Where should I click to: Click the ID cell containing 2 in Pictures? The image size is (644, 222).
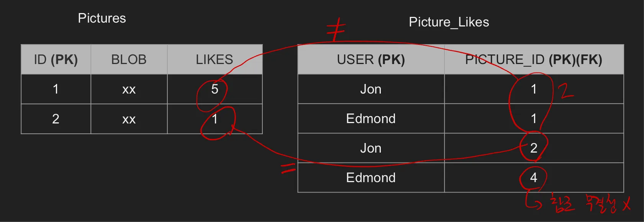pos(56,119)
